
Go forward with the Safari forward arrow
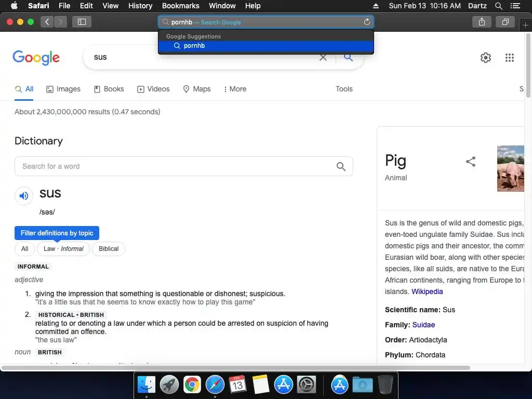[60, 22]
